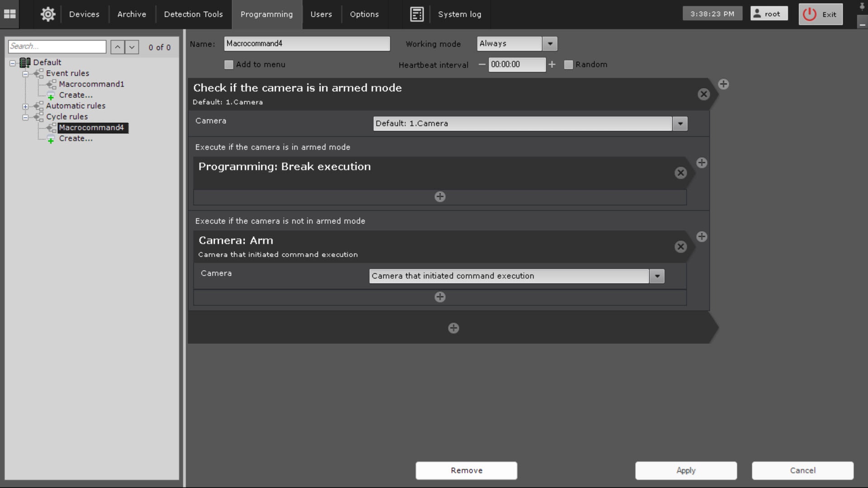Toggle the Random checkbox

pyautogui.click(x=569, y=65)
